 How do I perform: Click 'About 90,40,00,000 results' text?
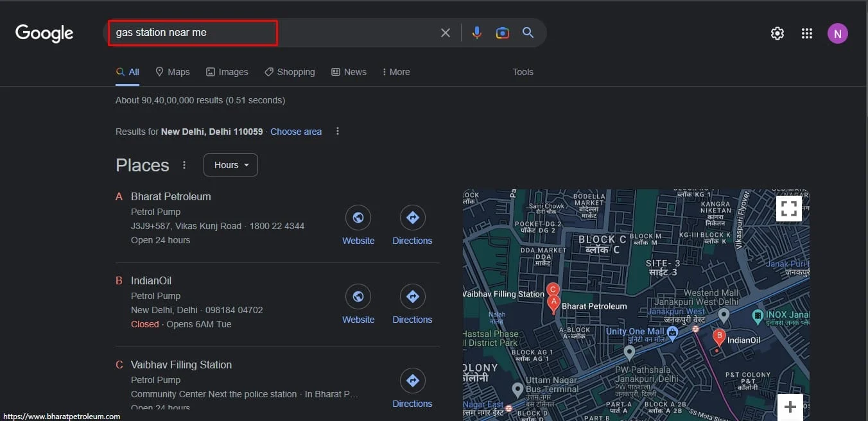pyautogui.click(x=169, y=100)
